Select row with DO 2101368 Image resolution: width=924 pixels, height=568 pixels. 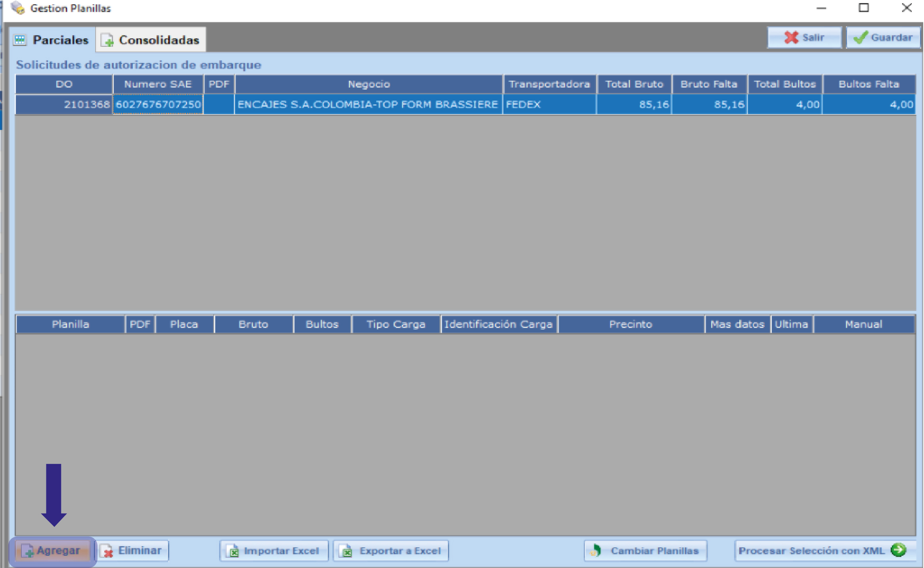click(86, 105)
